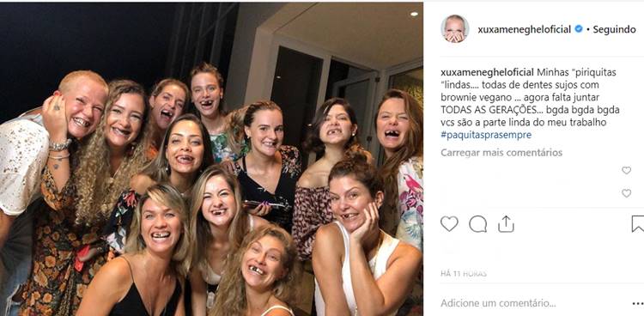Screen dimensions: 644x316
Task: Click the username in the caption
Action: (x=488, y=72)
